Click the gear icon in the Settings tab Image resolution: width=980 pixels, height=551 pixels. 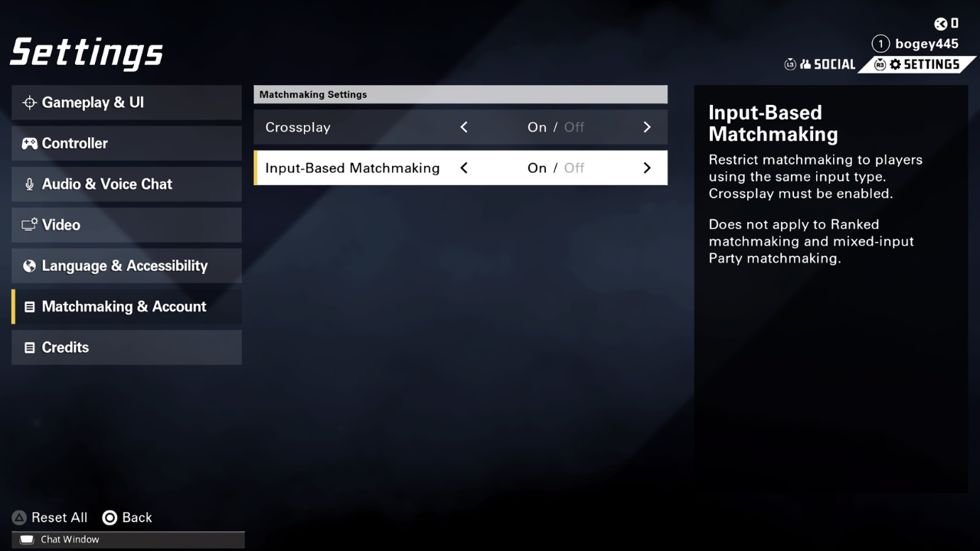click(895, 65)
